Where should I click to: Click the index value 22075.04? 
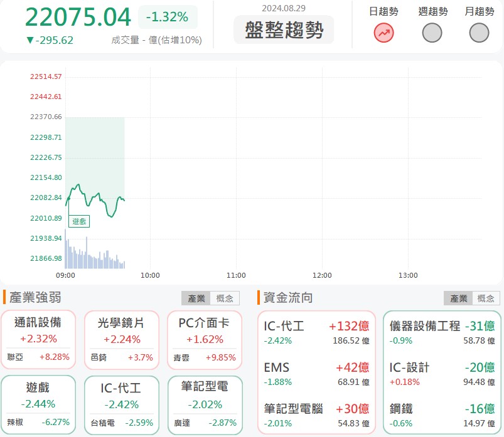[78, 17]
